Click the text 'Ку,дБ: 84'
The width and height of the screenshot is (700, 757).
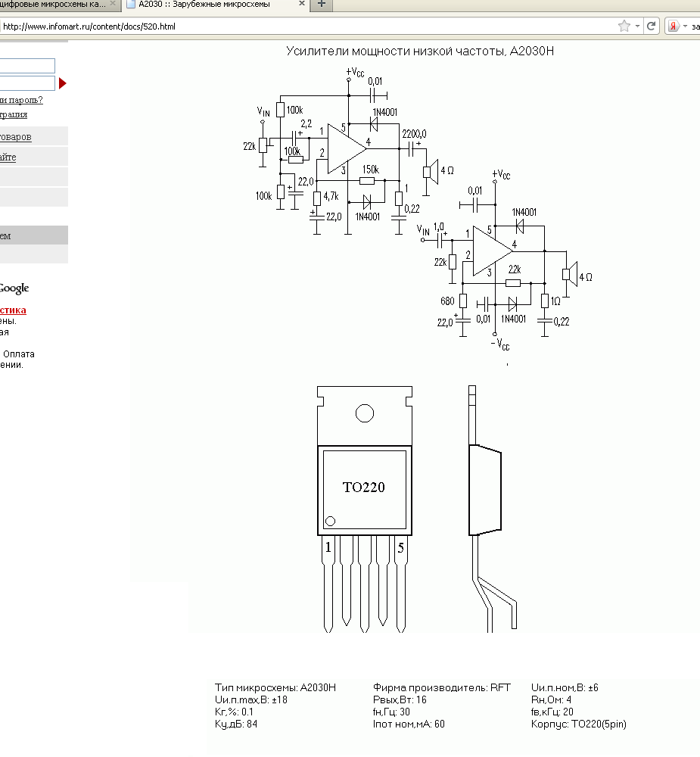click(x=236, y=724)
